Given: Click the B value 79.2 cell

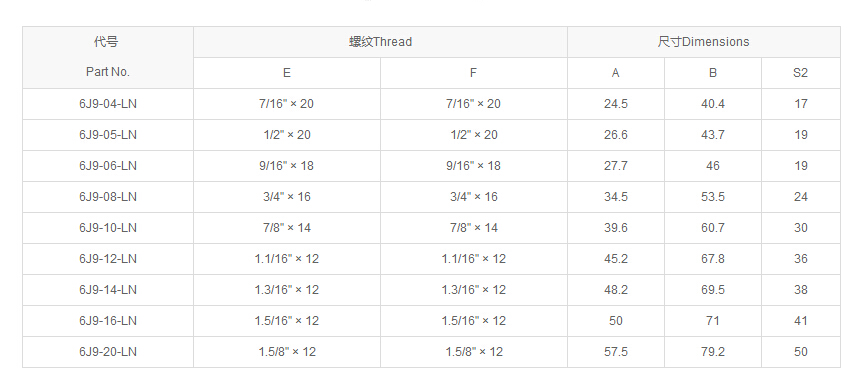Looking at the screenshot, I should pyautogui.click(x=713, y=352).
